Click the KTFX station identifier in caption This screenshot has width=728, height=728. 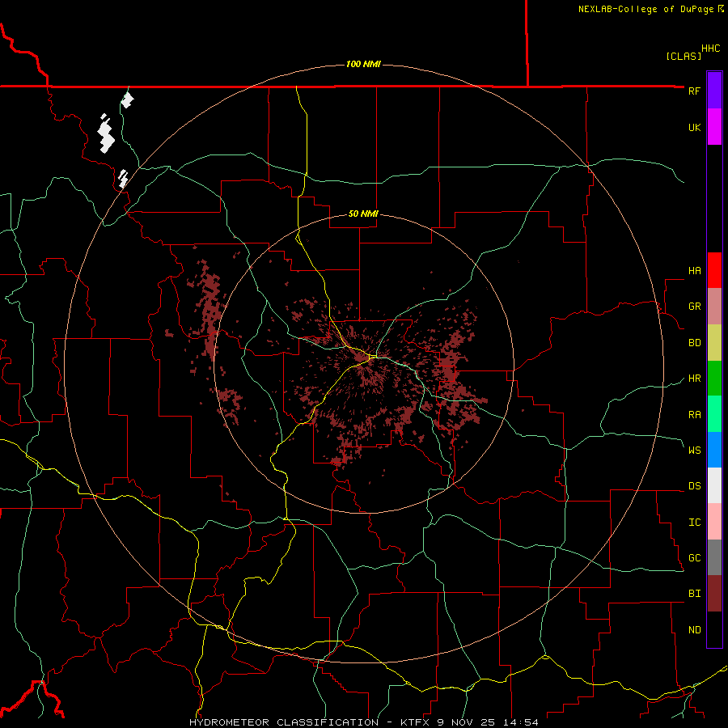click(416, 722)
